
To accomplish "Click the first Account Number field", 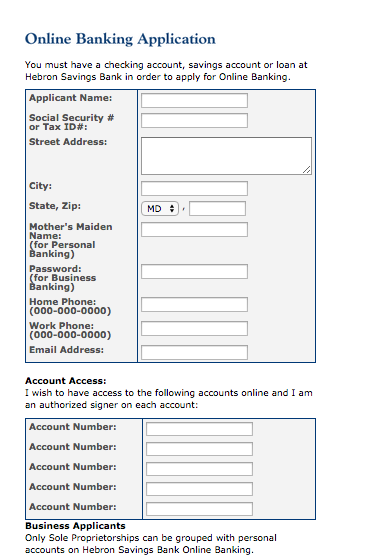I will (199, 429).
